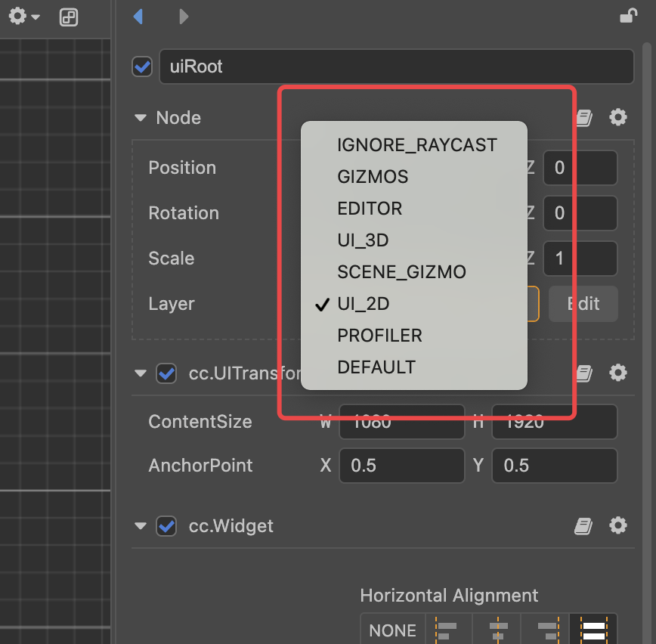Disable the cc.UITransform component checkbox
Screen dimensions: 656x644
point(166,373)
